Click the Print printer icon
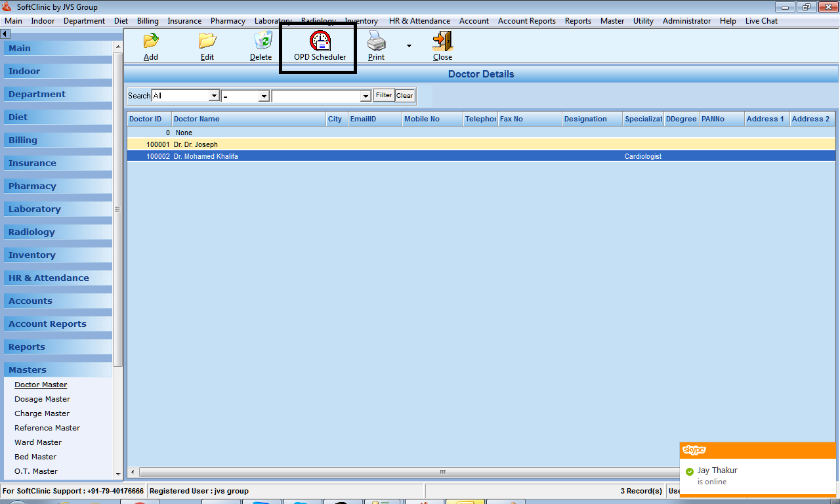 pos(377,41)
